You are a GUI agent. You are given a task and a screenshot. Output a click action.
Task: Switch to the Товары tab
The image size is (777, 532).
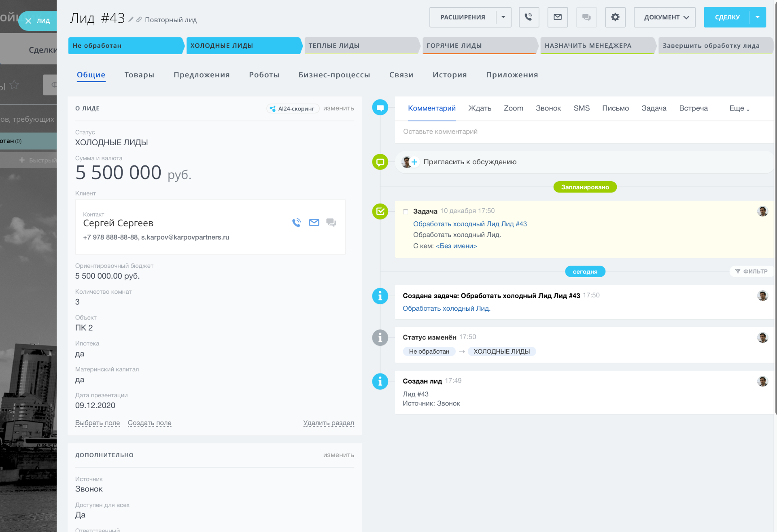tap(139, 74)
